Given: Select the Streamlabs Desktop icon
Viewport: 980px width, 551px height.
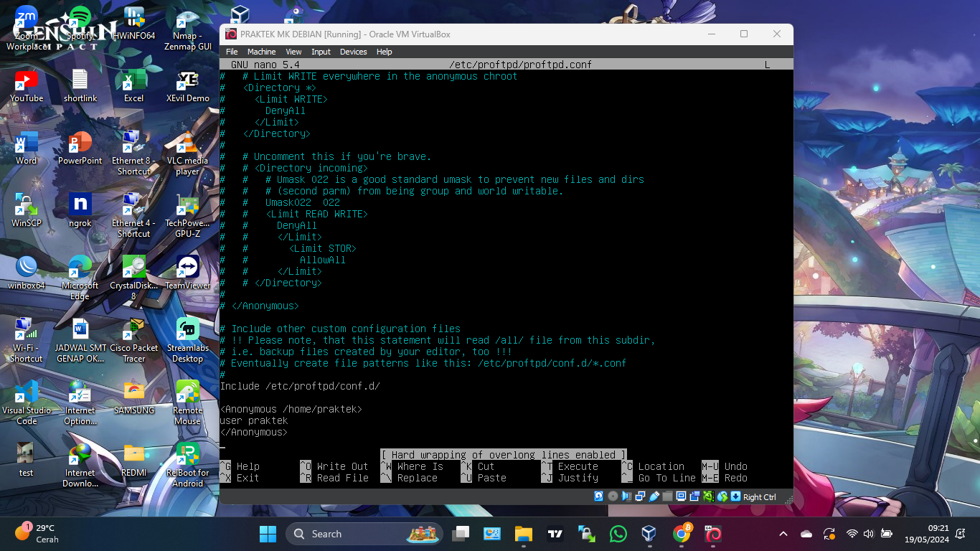Looking at the screenshot, I should pyautogui.click(x=188, y=340).
